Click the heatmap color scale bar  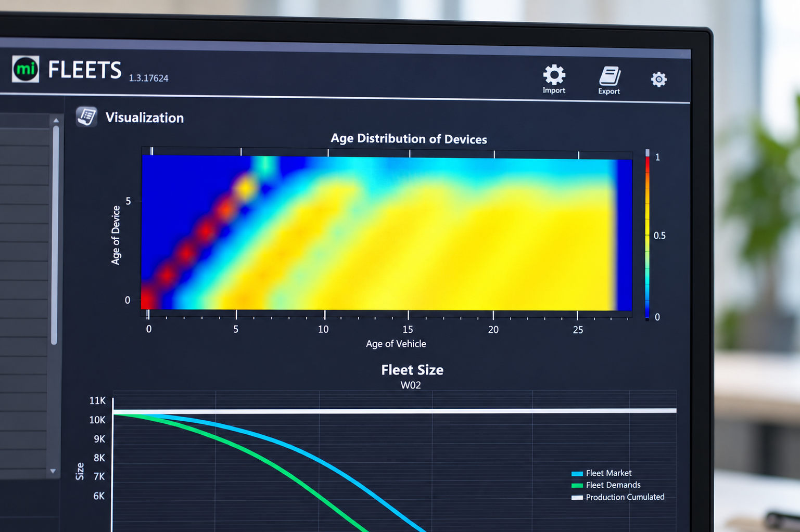[647, 237]
